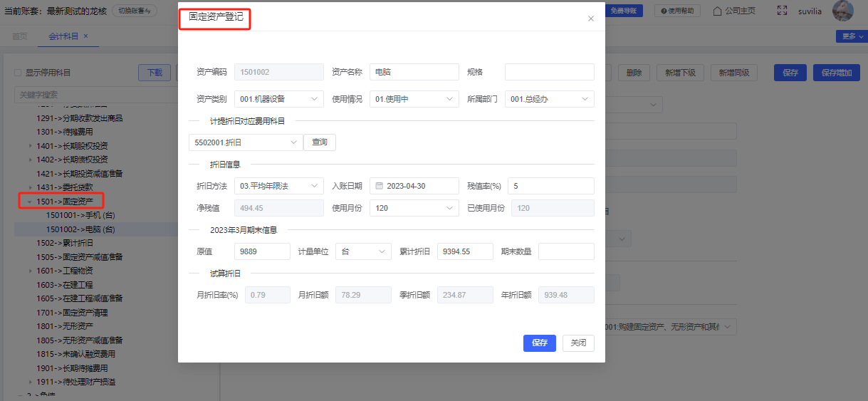
Task: Select tree item 1421->长期投资减值准备
Action: pyautogui.click(x=80, y=174)
